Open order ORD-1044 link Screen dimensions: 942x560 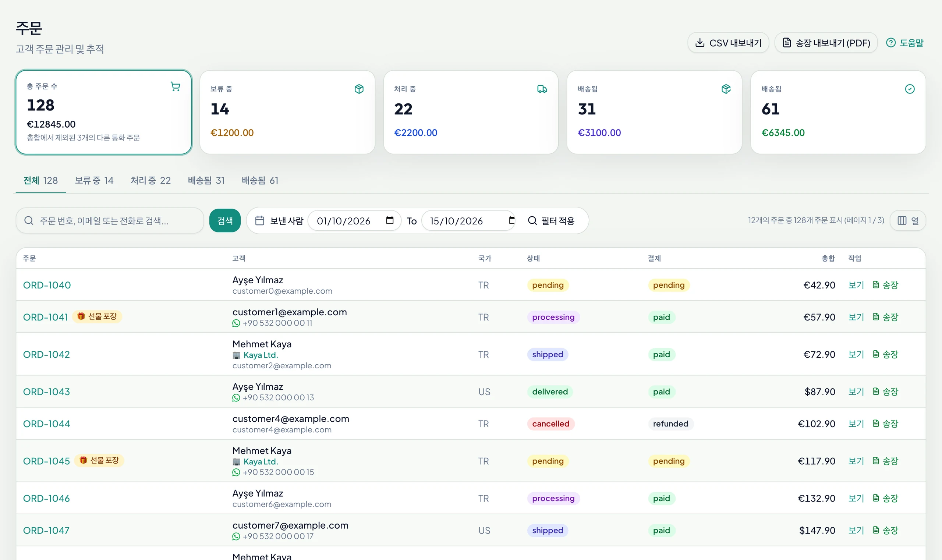coord(46,424)
